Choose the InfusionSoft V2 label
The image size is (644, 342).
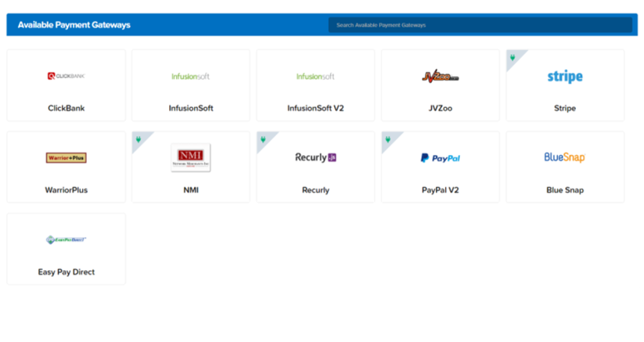click(315, 108)
